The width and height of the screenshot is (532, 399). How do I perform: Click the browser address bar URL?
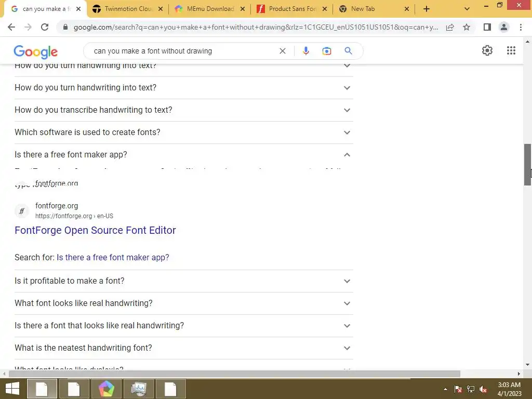click(x=256, y=27)
